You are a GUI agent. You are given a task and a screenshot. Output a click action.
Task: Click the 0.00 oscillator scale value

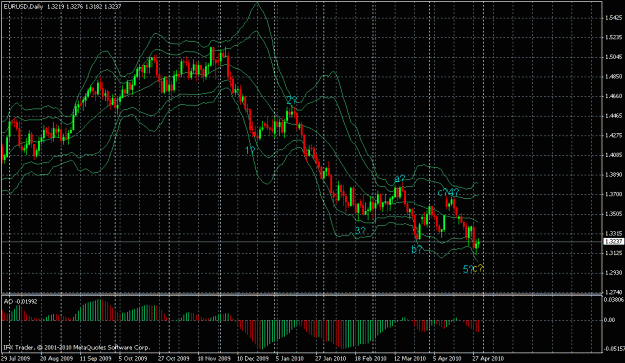coord(610,320)
